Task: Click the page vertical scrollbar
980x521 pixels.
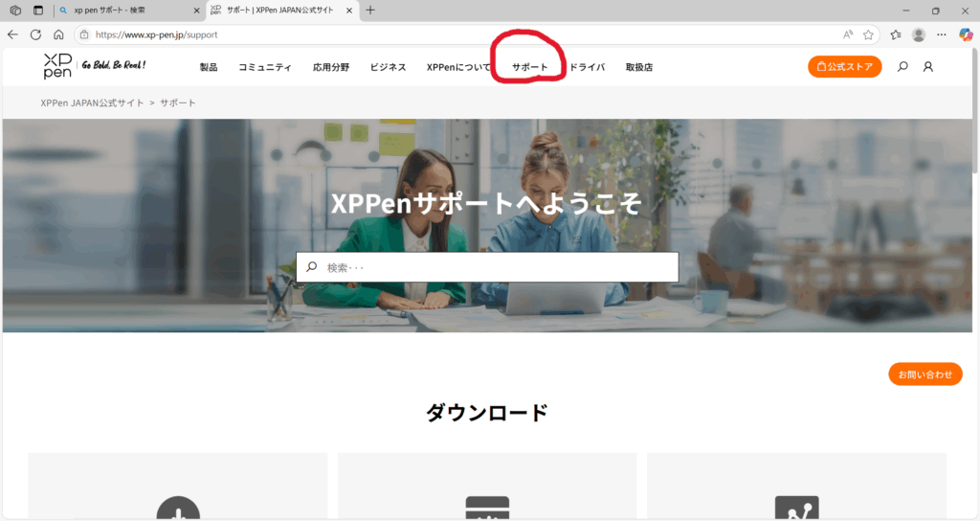Action: pyautogui.click(x=976, y=111)
